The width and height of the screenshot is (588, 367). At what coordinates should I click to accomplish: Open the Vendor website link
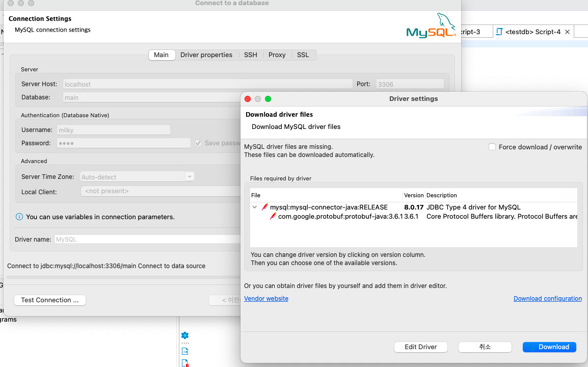click(266, 299)
